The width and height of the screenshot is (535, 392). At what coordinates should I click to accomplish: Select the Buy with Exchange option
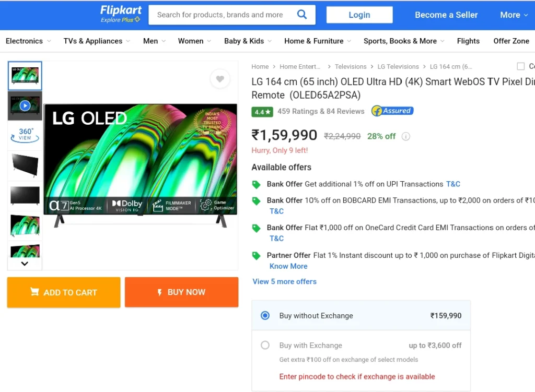tap(265, 346)
